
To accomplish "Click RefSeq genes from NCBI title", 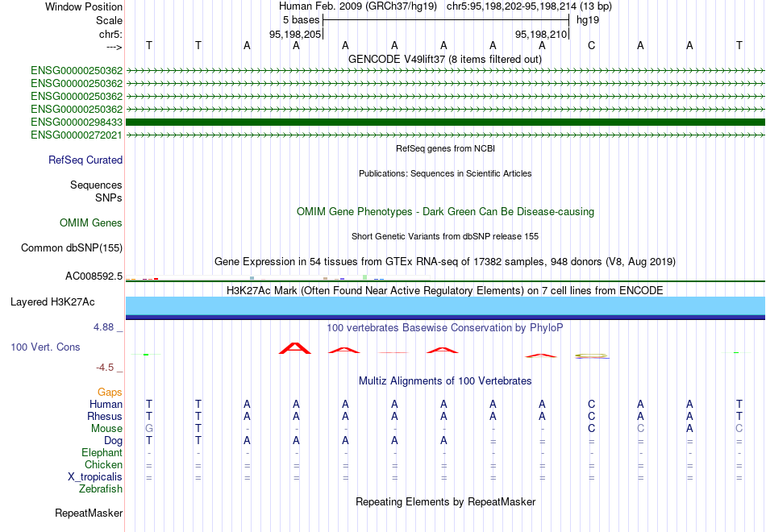I will pos(446,148).
